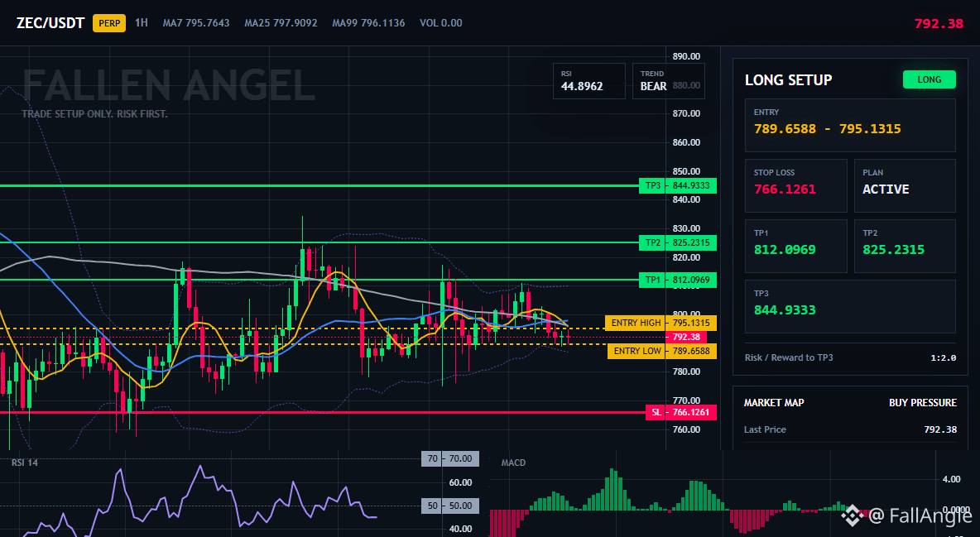Click the green LONG badge button
Viewport: 980px width, 537px height.
[930, 79]
